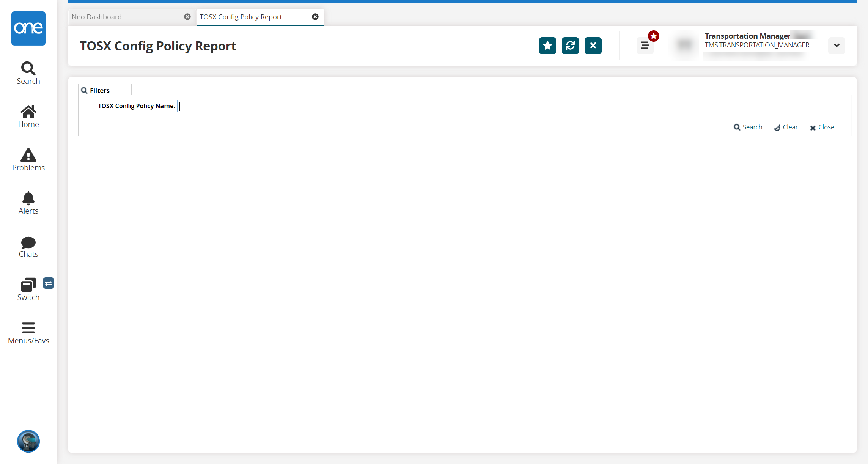868x464 pixels.
Task: Click the Search filter link
Action: tap(752, 127)
